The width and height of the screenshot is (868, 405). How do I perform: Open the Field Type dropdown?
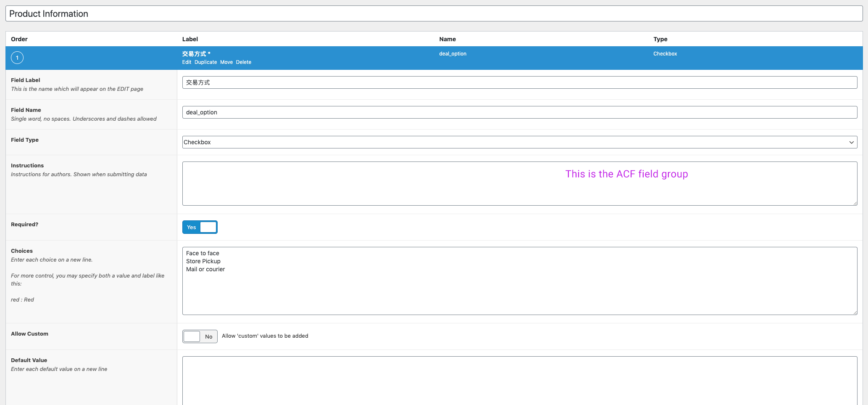tap(519, 142)
